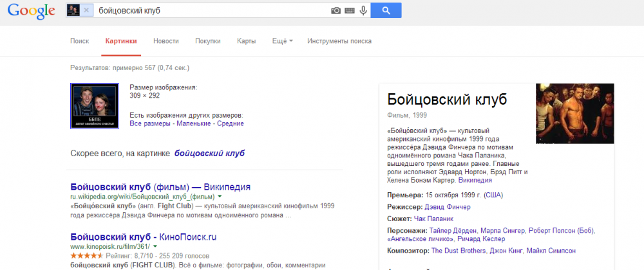The width and height of the screenshot is (644, 270).
Task: Open Бойцовский клуб - КиноПоиск.ru result
Action: click(144, 237)
